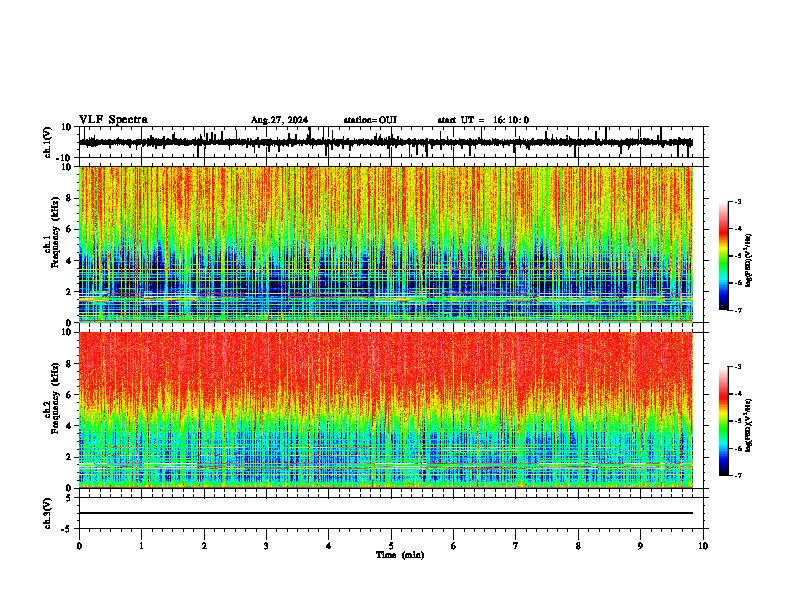Click the "8" kHz tick on ch.1 spectrogram axis
This screenshot has height=612, width=792.
tap(69, 198)
